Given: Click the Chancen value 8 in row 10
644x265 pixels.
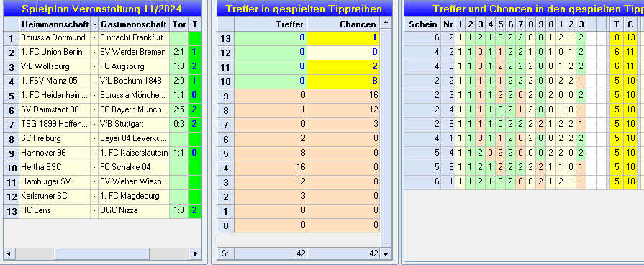Looking at the screenshot, I should 343,81.
